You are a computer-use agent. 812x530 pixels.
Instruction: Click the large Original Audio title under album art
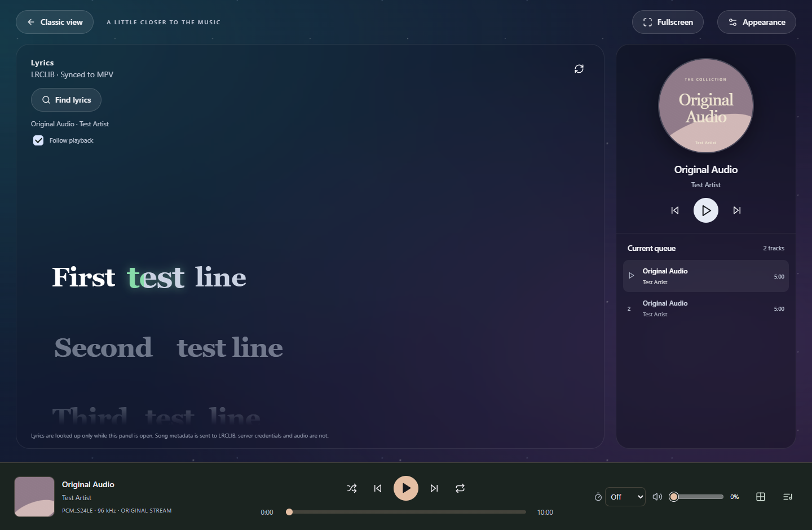(706, 170)
